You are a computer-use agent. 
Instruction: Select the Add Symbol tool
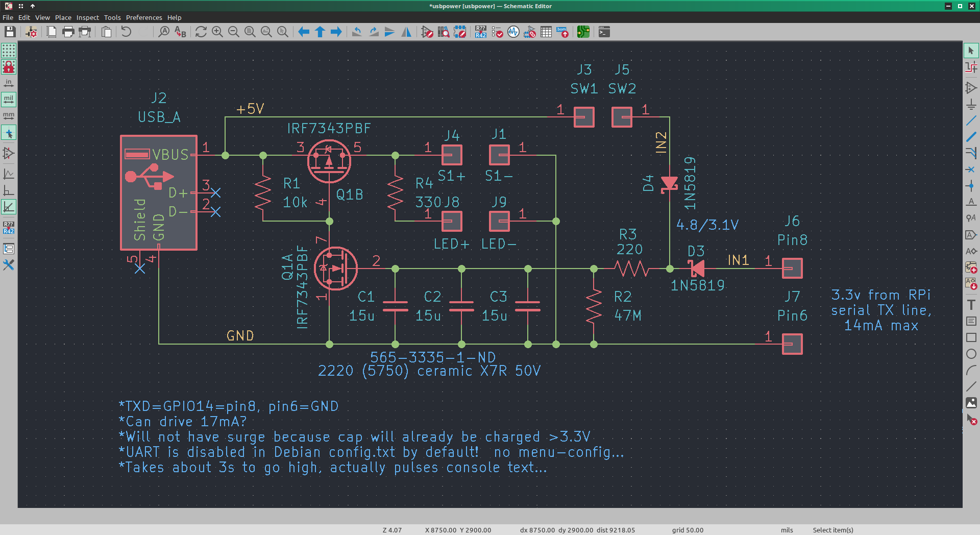[971, 88]
